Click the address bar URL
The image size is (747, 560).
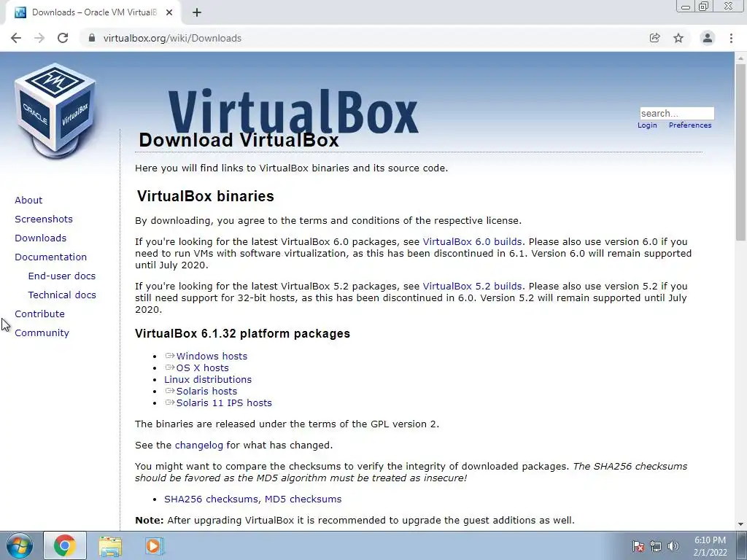click(x=172, y=38)
